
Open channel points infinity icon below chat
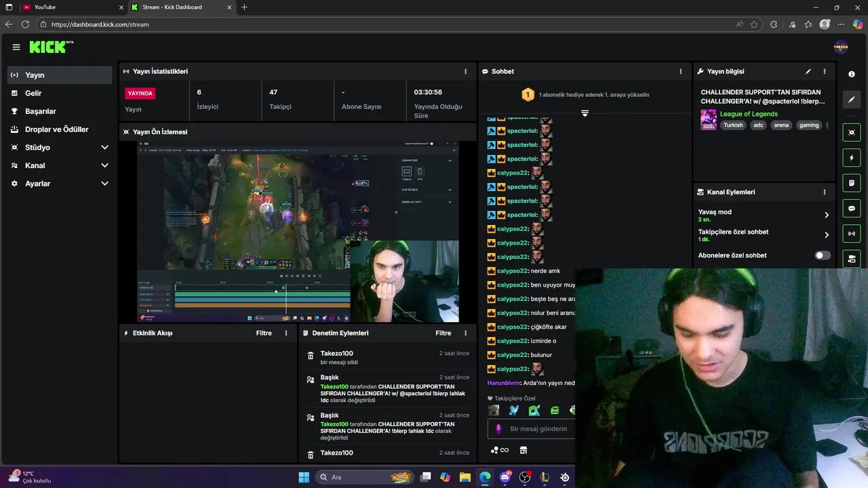pos(500,450)
